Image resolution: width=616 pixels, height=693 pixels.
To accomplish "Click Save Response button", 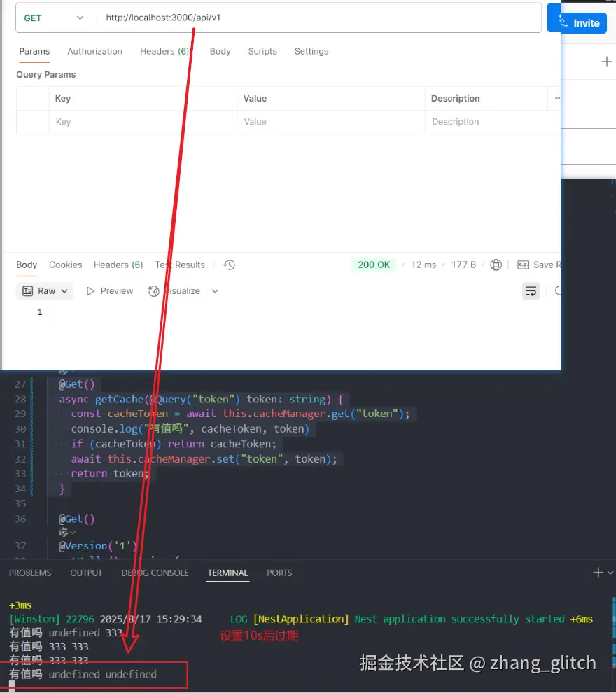I will (539, 265).
